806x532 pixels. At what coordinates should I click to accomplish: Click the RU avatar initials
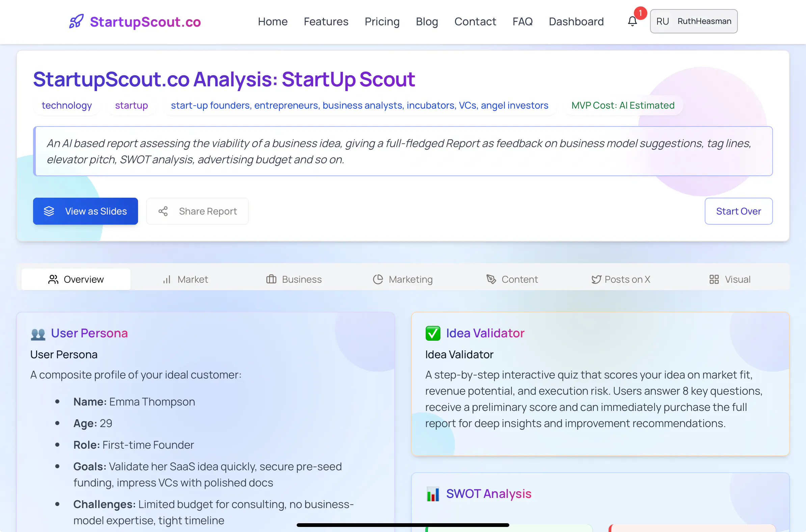(663, 21)
